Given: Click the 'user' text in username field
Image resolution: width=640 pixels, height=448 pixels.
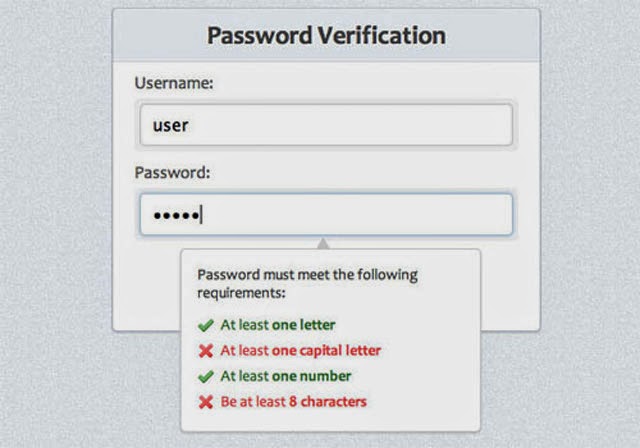Looking at the screenshot, I should (x=171, y=125).
